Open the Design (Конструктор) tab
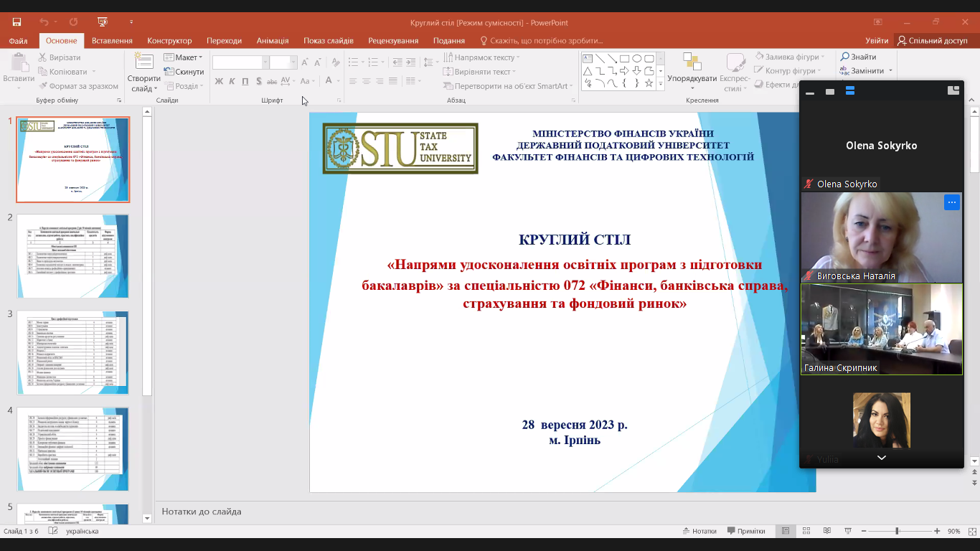This screenshot has width=980, height=551. (x=169, y=41)
